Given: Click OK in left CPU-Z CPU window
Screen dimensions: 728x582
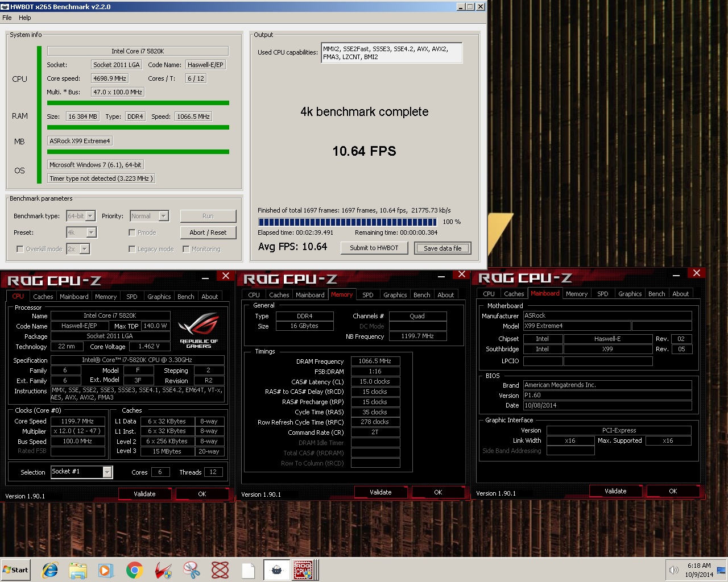Looking at the screenshot, I should 202,494.
